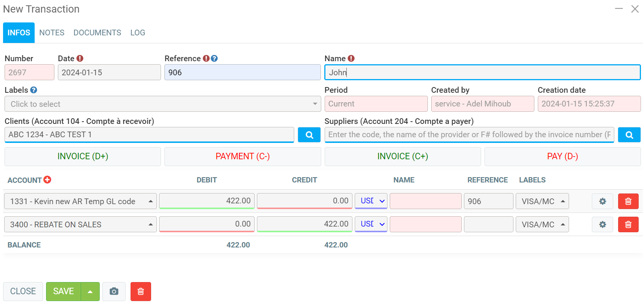Click the green INVOICE (D+) button

[83, 157]
